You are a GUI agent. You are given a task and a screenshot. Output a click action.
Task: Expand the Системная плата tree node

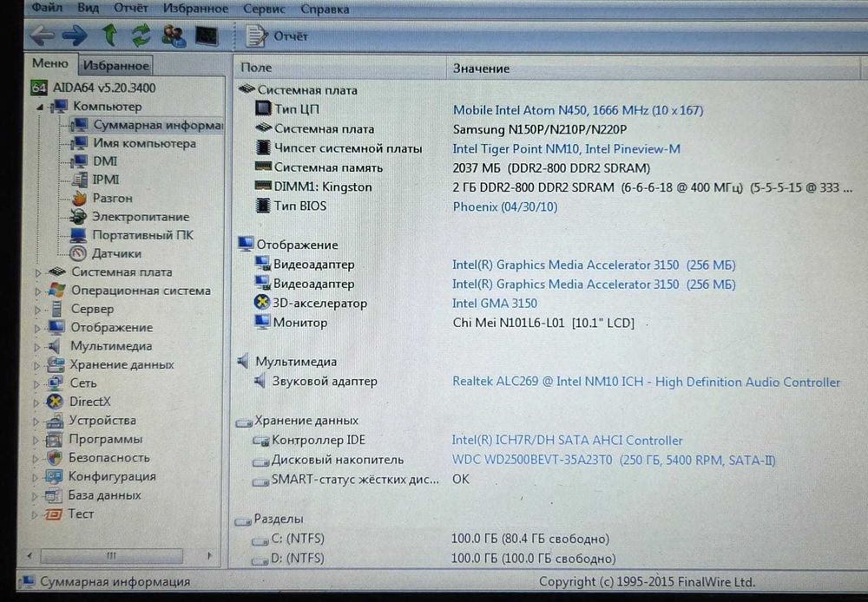click(x=37, y=272)
